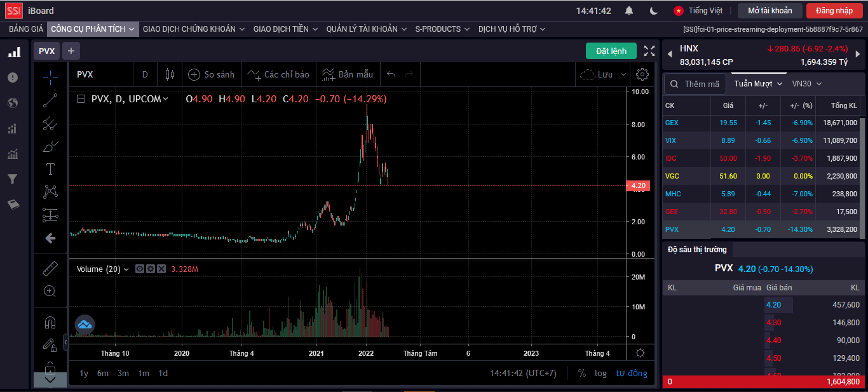Click the green Đặt lệnh order button
Viewport: 868px width, 392px height.
(611, 51)
